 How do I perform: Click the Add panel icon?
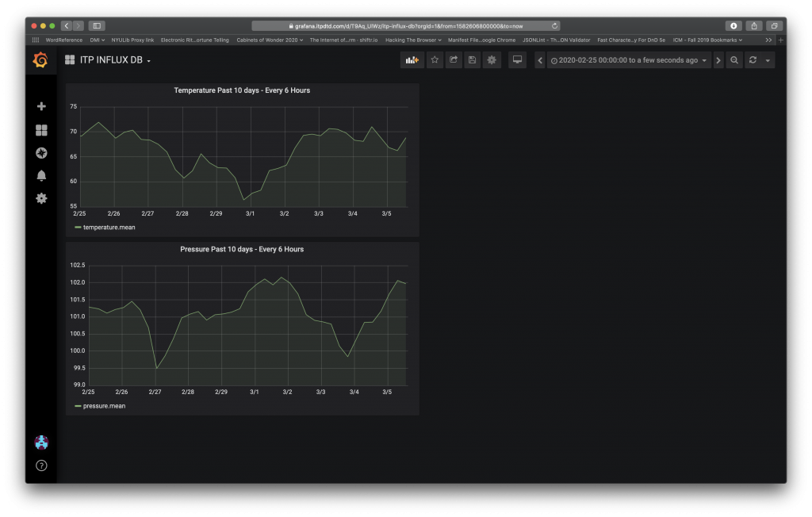pos(412,60)
